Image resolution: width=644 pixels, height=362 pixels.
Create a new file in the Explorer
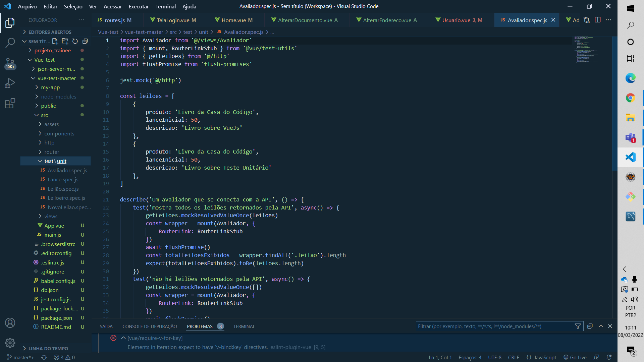55,42
